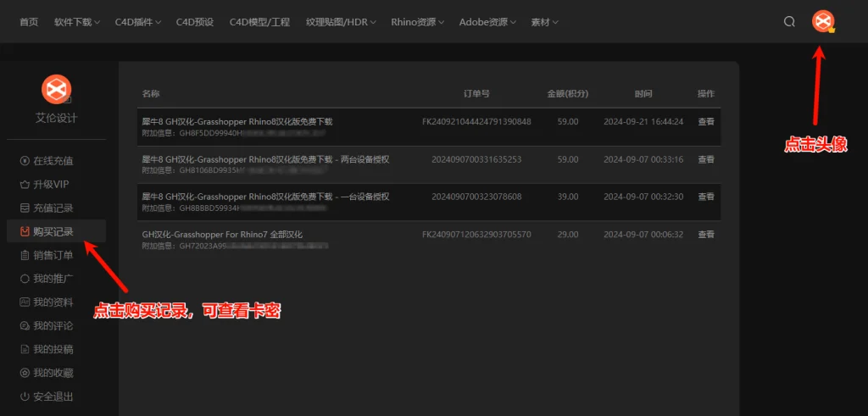Click the 39.00 amount cell
The width and height of the screenshot is (868, 416).
tap(568, 197)
